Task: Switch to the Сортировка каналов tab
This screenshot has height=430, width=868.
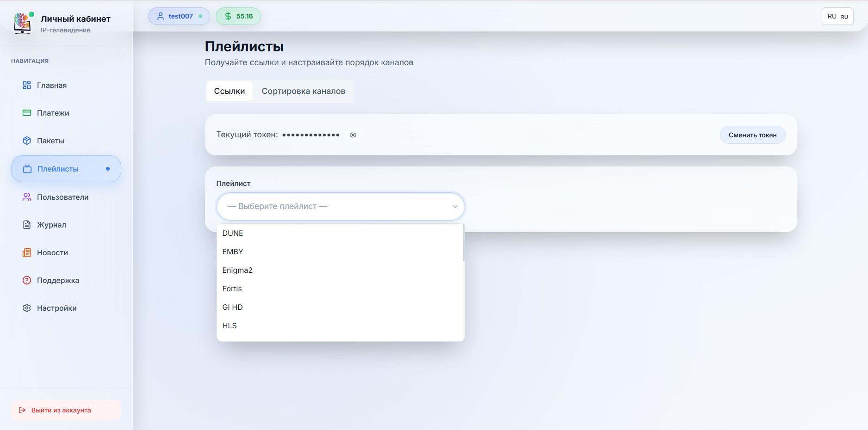Action: point(303,91)
